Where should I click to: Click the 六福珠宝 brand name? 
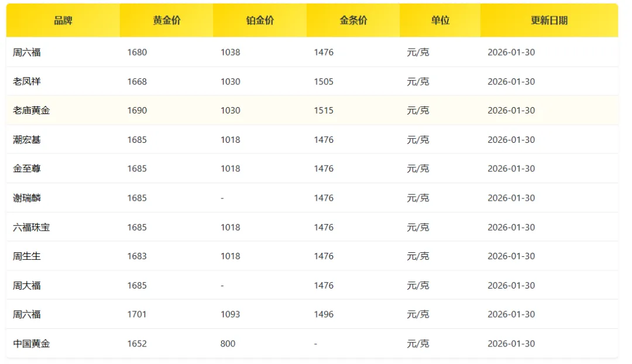click(32, 227)
